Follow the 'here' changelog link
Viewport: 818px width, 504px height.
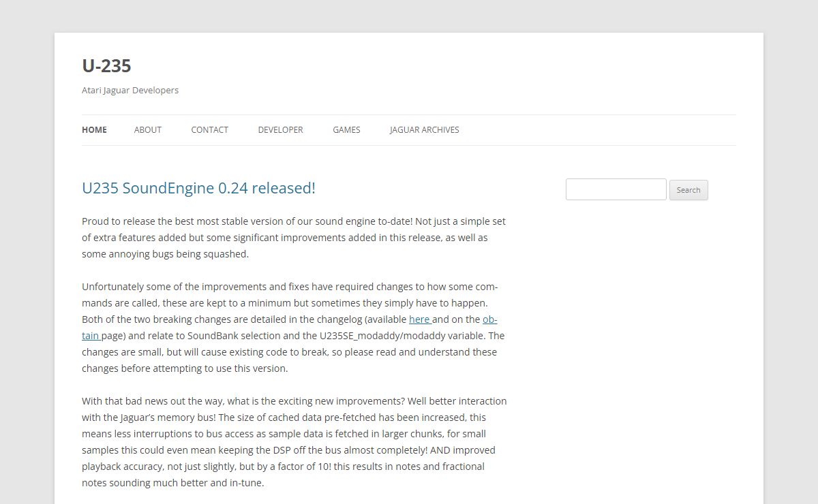click(419, 319)
